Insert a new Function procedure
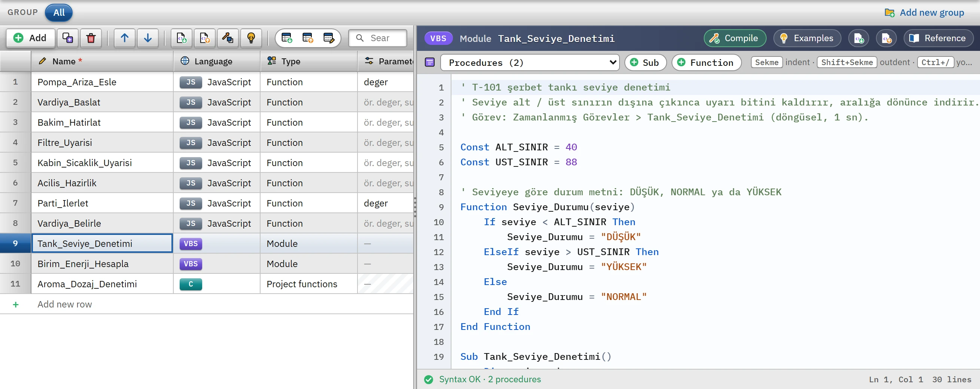The image size is (980, 389). point(706,62)
